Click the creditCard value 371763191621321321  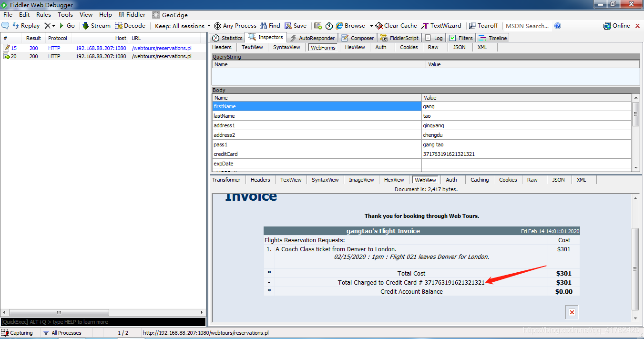coord(449,154)
